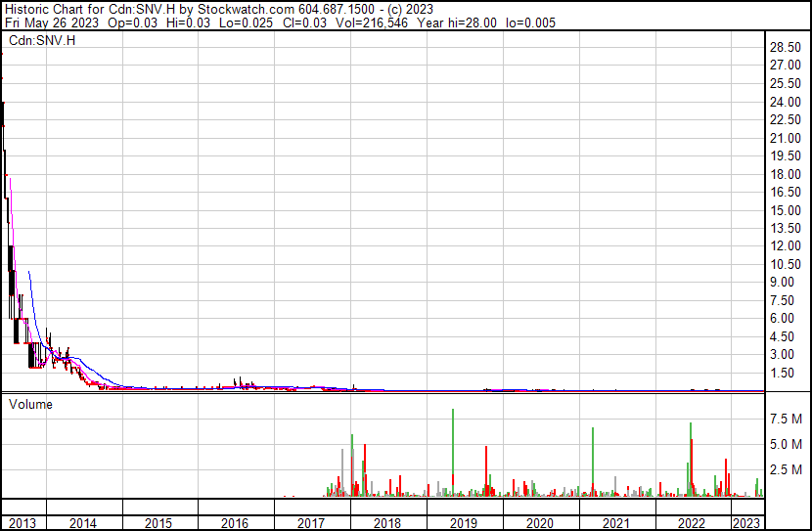This screenshot has height=531, width=812.
Task: Select the 2.5 M volume axis label
Action: point(786,470)
